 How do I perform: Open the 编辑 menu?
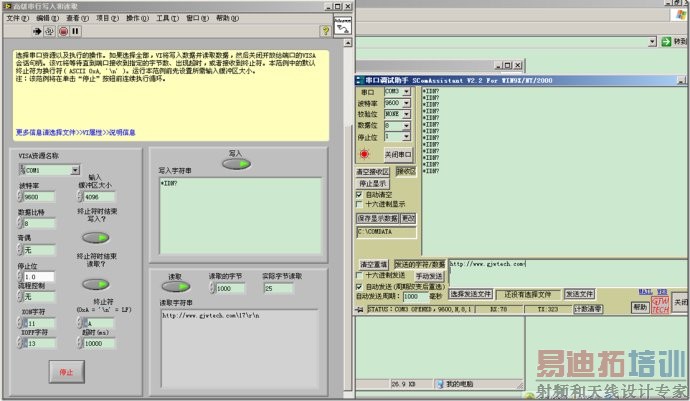pos(47,18)
